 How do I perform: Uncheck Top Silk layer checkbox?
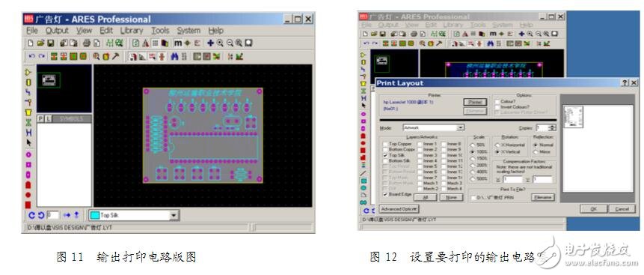click(x=385, y=156)
